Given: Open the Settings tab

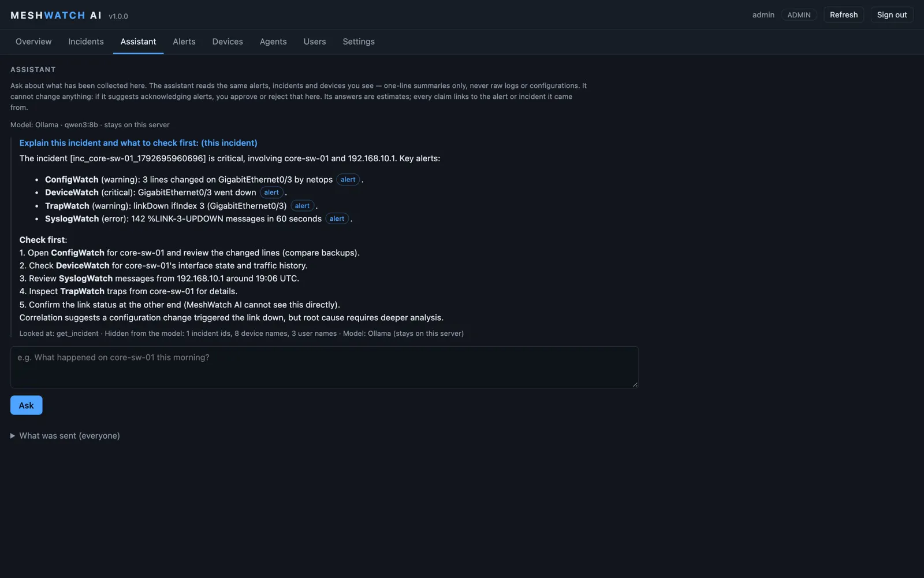Looking at the screenshot, I should pyautogui.click(x=359, y=42).
